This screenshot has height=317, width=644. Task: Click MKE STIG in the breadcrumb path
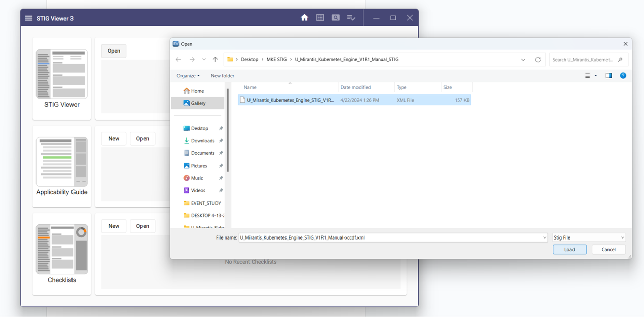(277, 59)
